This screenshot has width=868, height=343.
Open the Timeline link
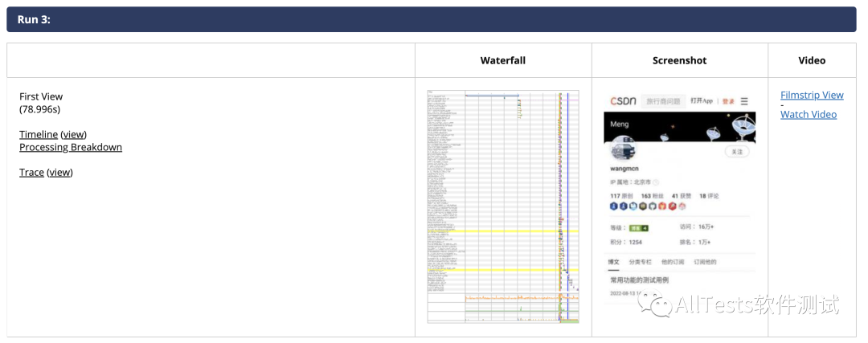(x=39, y=134)
